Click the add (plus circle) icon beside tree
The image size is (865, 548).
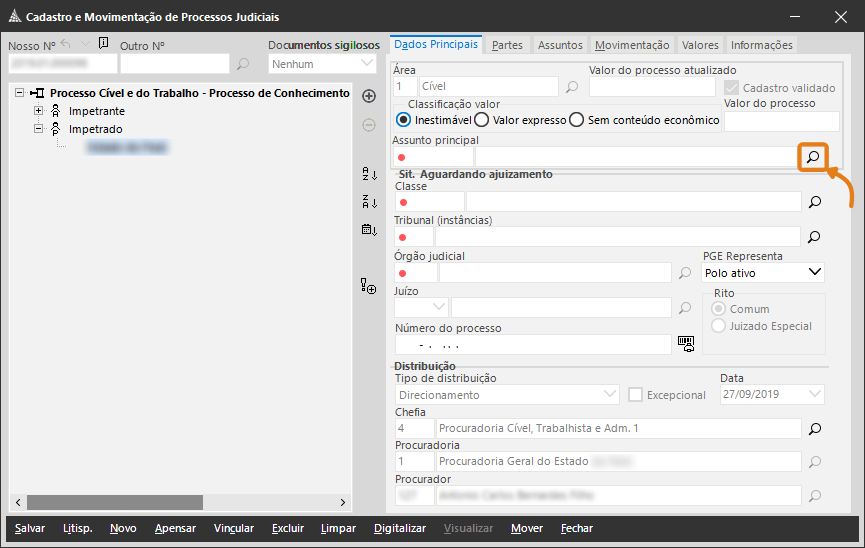point(368,96)
